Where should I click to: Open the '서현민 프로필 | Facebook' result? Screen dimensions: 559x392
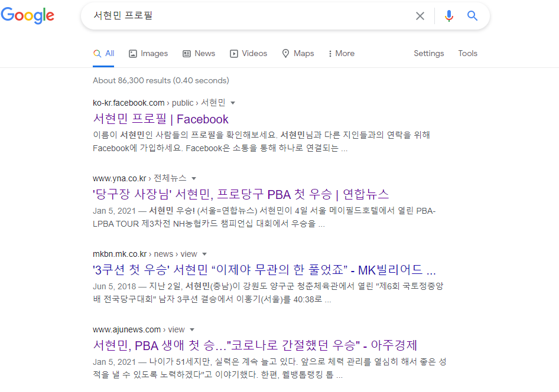(x=161, y=119)
